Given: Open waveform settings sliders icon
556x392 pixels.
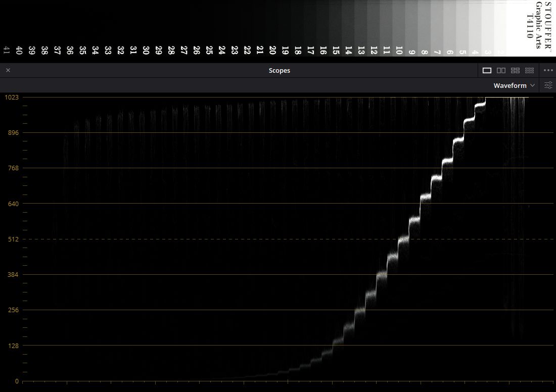Looking at the screenshot, I should tap(548, 85).
